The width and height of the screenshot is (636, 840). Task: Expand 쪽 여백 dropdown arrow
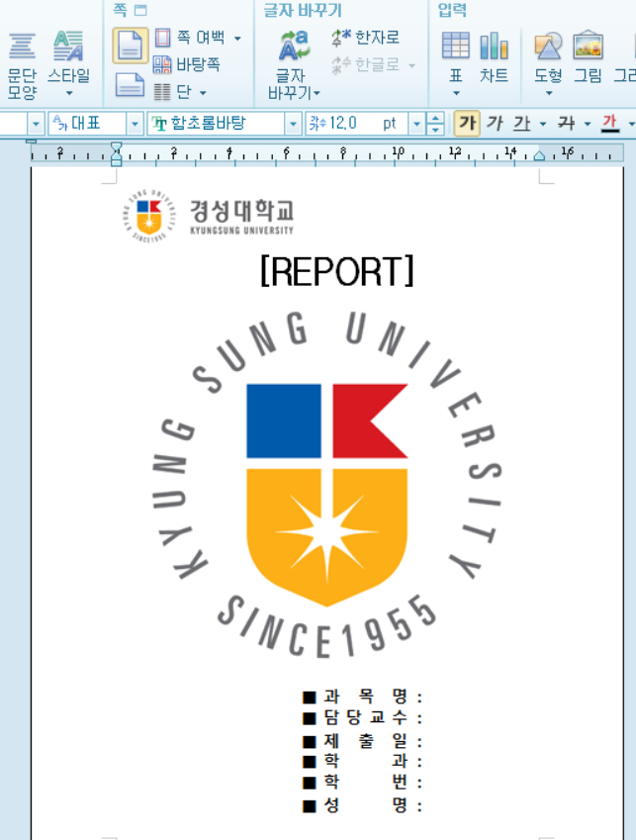pyautogui.click(x=237, y=38)
